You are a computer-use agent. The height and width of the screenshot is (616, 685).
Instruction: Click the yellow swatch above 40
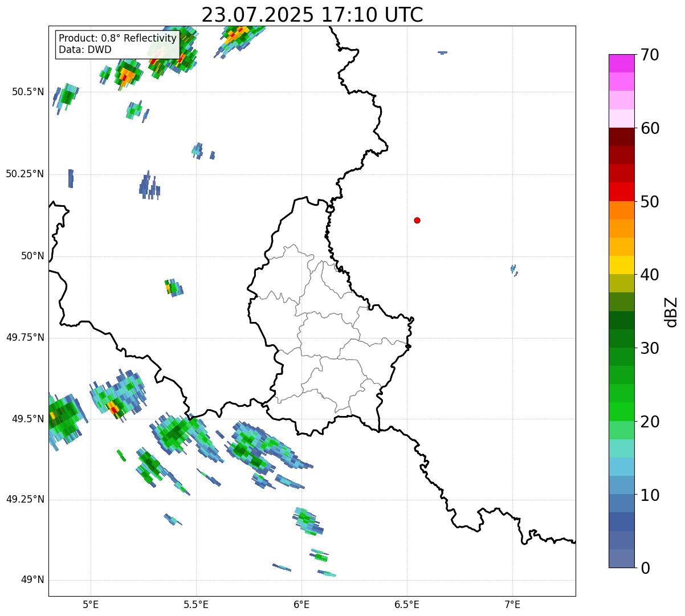pyautogui.click(x=621, y=265)
